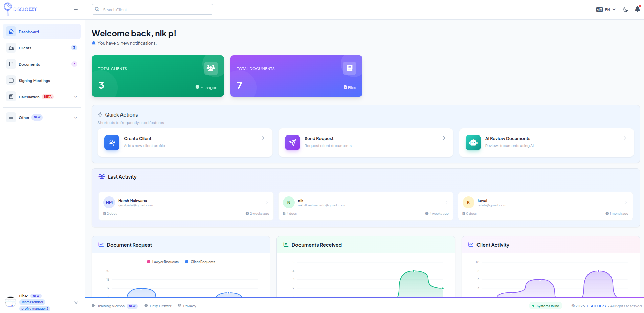This screenshot has width=644, height=313.
Task: Expand the Calculation BETA section
Action: tap(76, 97)
